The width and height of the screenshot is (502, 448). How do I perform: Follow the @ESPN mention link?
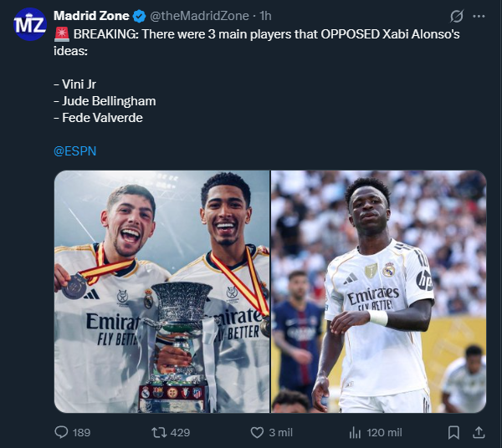[75, 151]
